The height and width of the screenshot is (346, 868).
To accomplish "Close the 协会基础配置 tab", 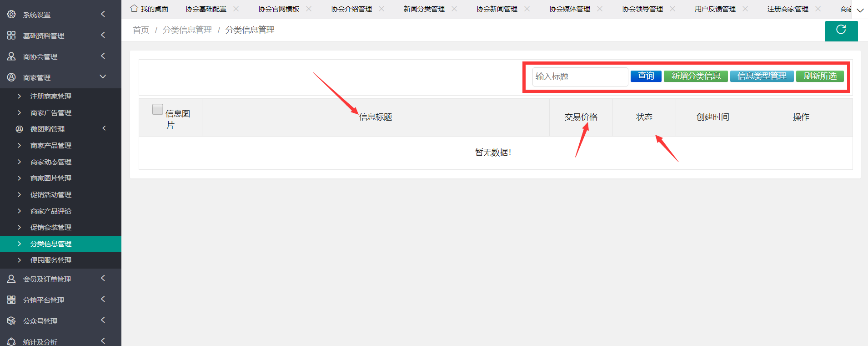I will 236,9.
